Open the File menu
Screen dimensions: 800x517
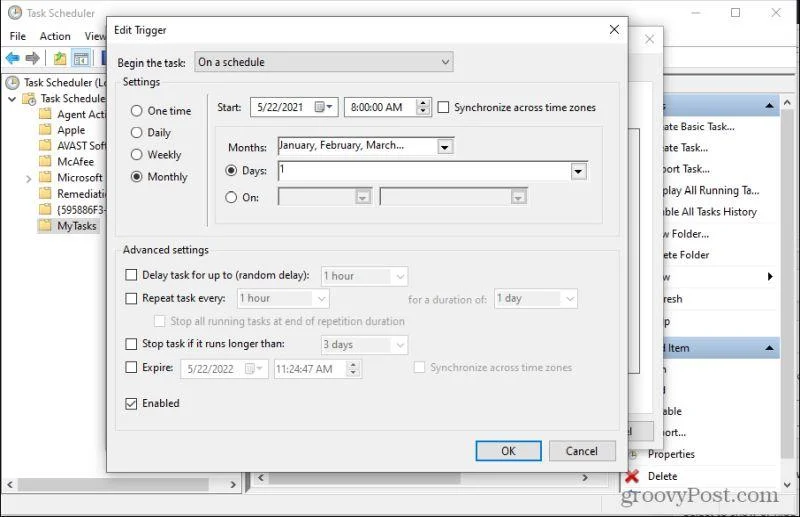17,36
